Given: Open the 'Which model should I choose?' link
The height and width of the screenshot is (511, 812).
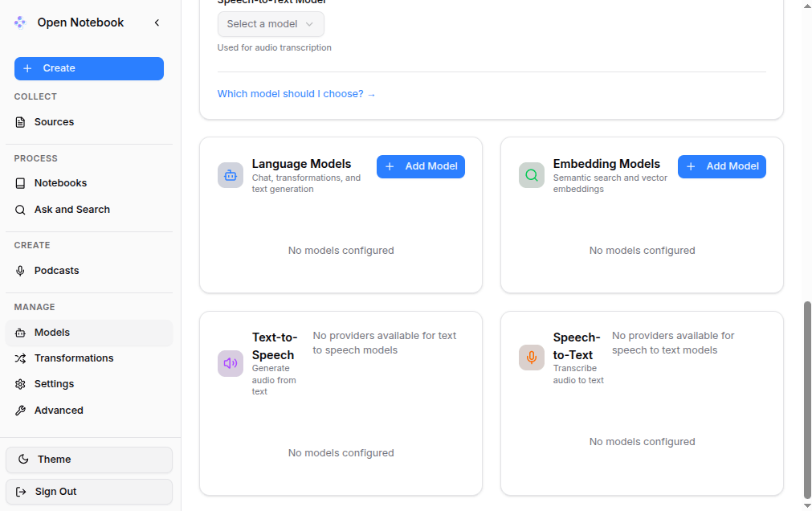Looking at the screenshot, I should 296,94.
